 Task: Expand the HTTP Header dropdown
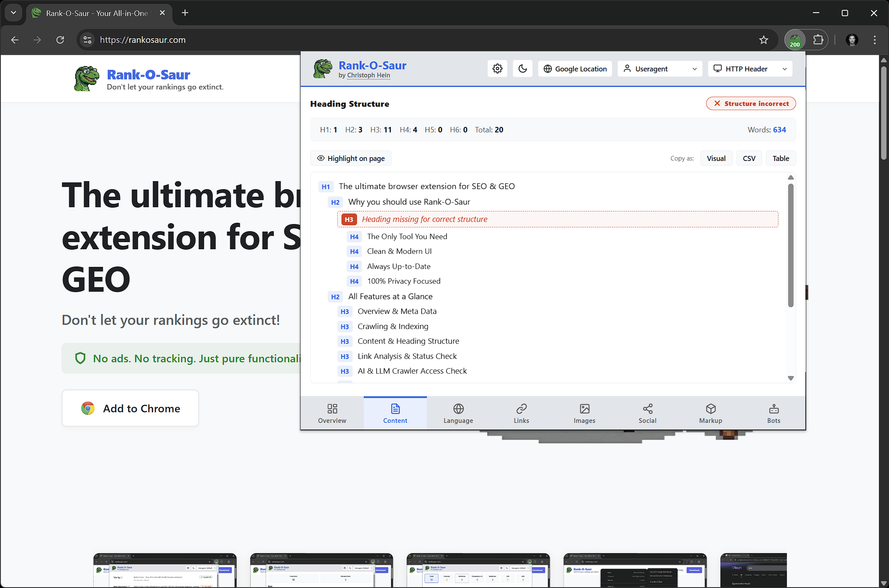point(750,69)
